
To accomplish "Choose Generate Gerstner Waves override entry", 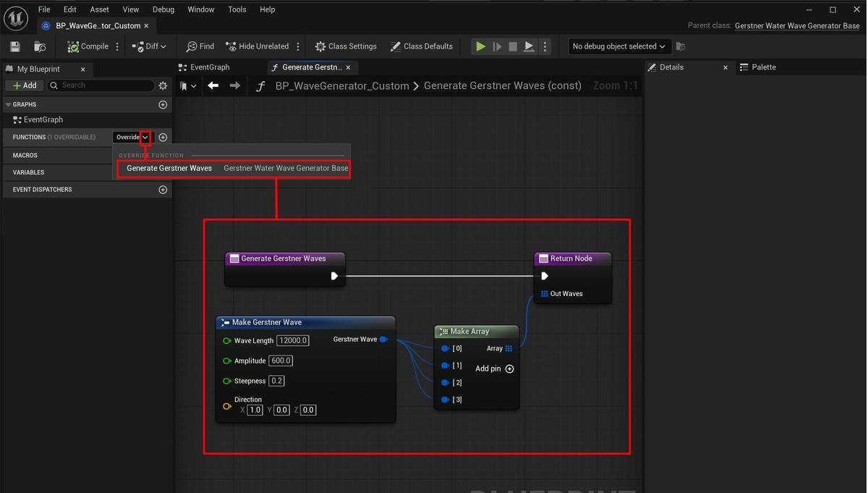I will pos(234,168).
